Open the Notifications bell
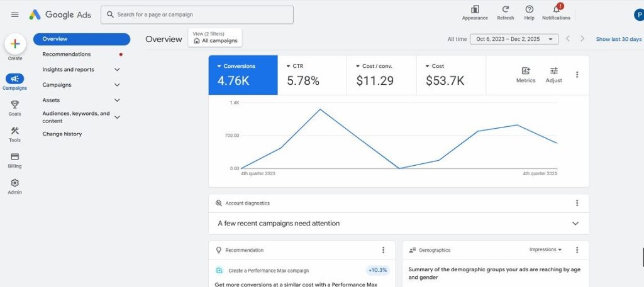 [x=556, y=9]
